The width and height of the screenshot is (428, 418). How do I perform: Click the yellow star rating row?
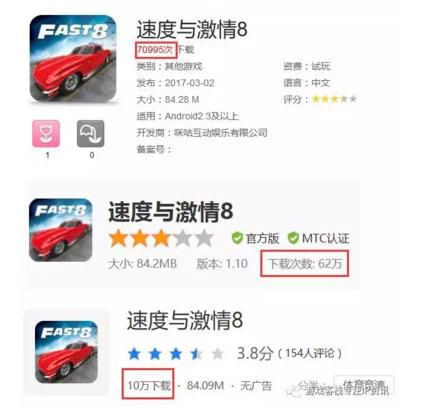[x=334, y=99]
